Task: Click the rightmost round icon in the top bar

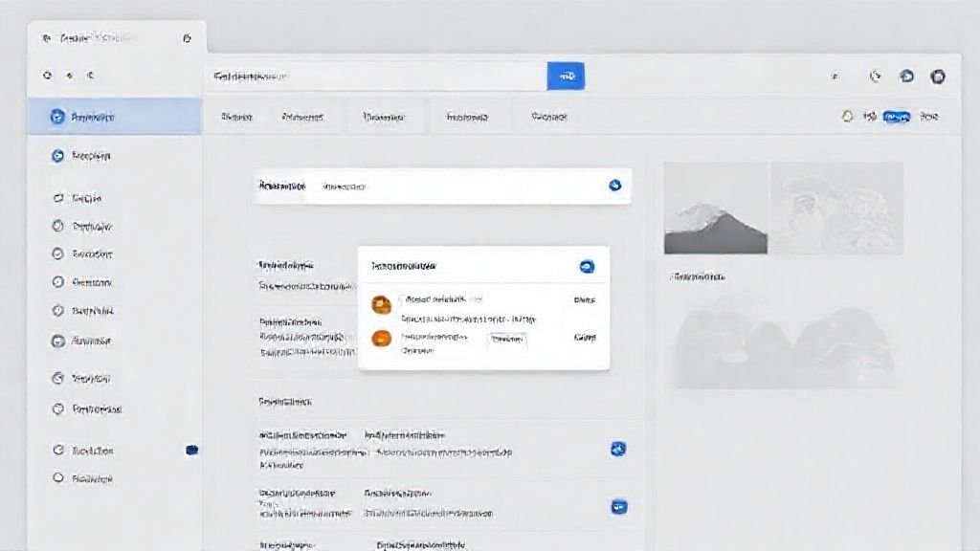Action: tap(938, 77)
